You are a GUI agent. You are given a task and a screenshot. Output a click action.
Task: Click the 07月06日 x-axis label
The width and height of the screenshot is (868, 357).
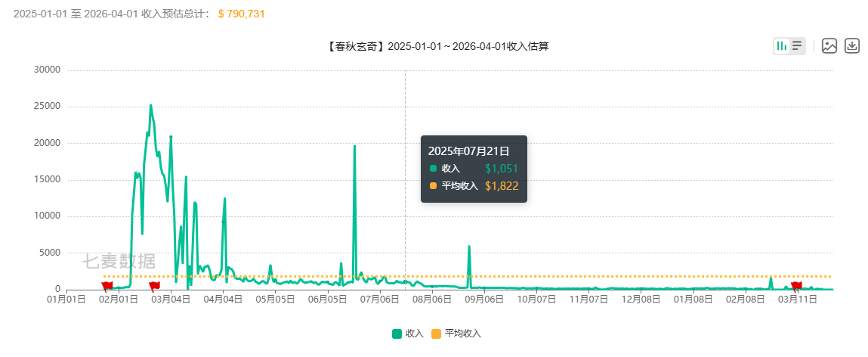379,300
